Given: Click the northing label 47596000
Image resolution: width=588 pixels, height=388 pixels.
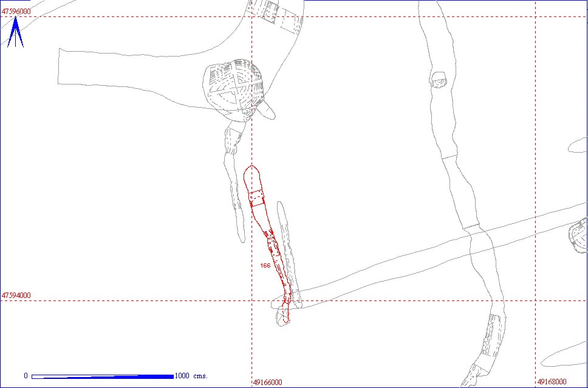Looking at the screenshot, I should coord(16,12).
